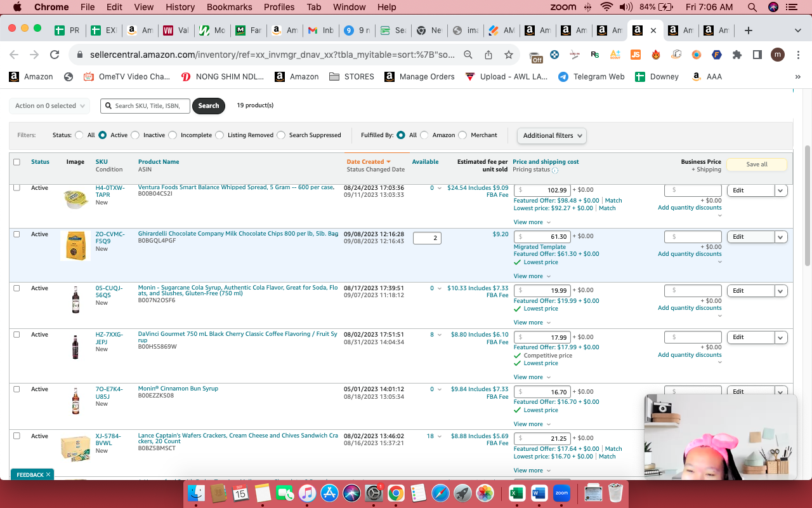Screen dimensions: 812x508
Task: Select the Inactive status radio button
Action: coord(135,135)
